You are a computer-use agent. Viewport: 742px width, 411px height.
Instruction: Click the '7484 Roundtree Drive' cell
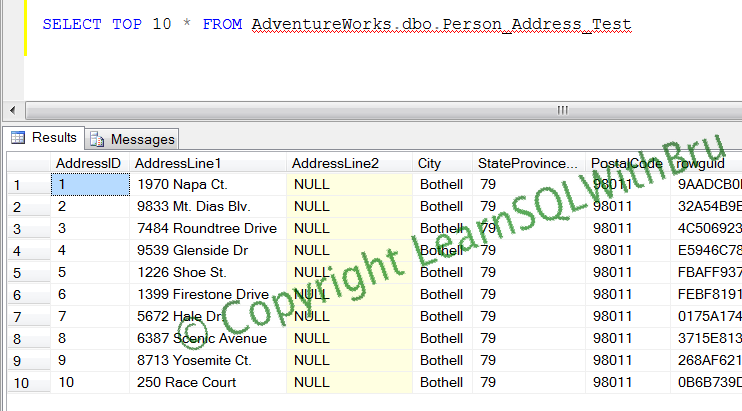(x=206, y=228)
